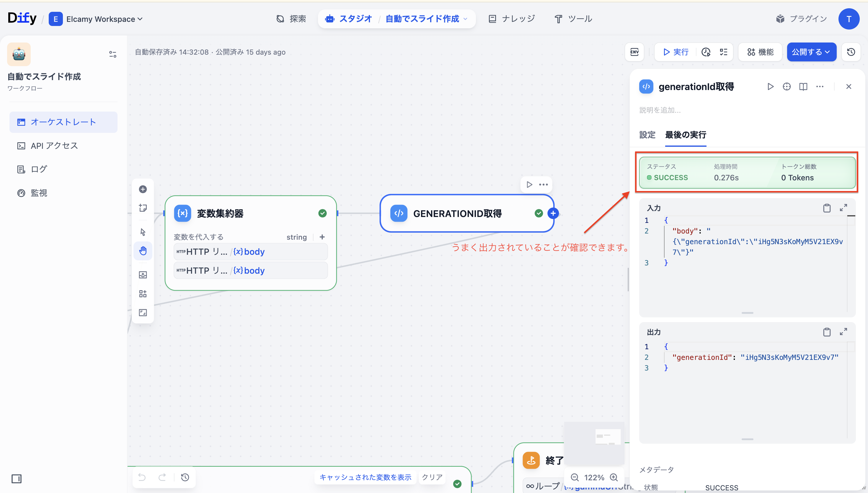Expand the 入力 input code viewer
Image resolution: width=868 pixels, height=493 pixels.
pyautogui.click(x=843, y=208)
